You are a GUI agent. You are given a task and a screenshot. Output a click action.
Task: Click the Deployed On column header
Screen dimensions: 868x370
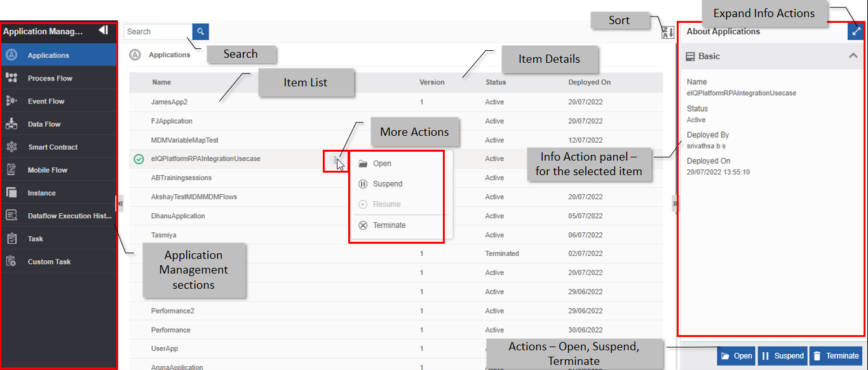pos(589,82)
